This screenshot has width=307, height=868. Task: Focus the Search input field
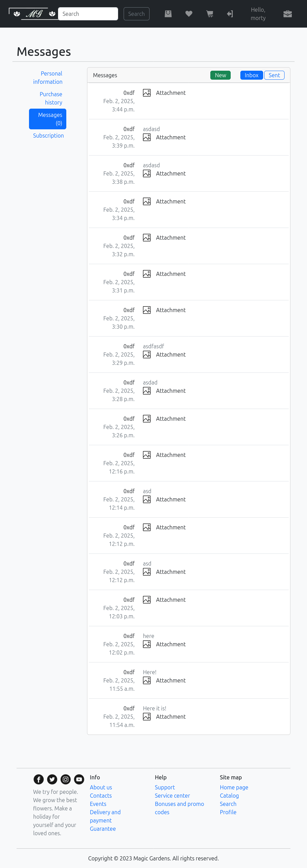pos(88,14)
